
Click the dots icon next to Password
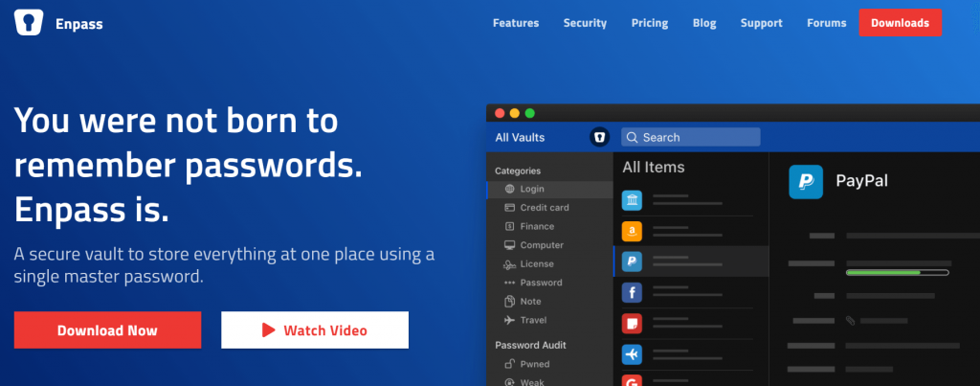[x=509, y=283]
